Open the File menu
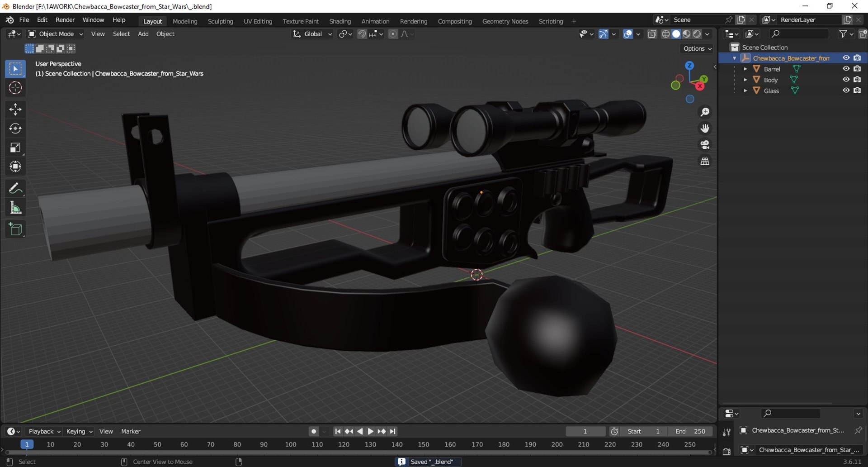The height and width of the screenshot is (467, 868). [24, 20]
